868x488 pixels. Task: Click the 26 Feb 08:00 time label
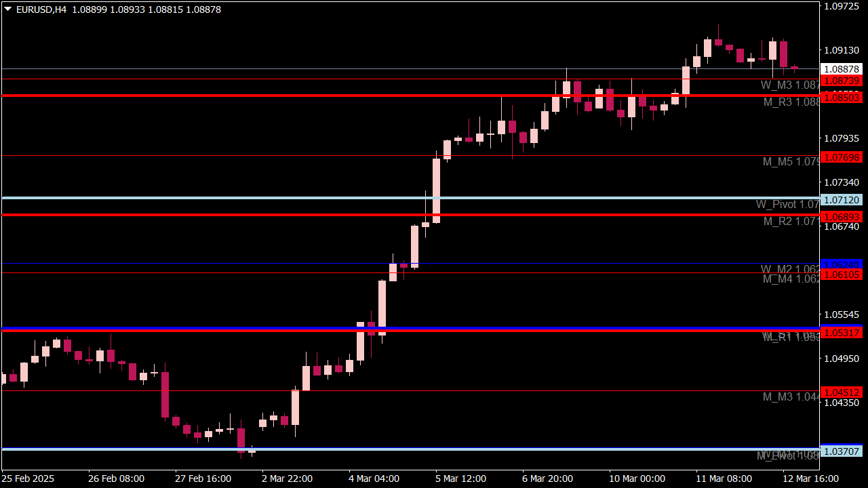(116, 479)
